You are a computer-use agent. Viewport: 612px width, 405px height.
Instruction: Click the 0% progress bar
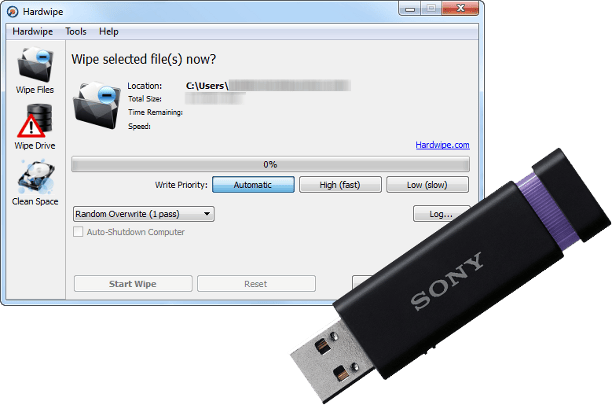click(x=270, y=164)
